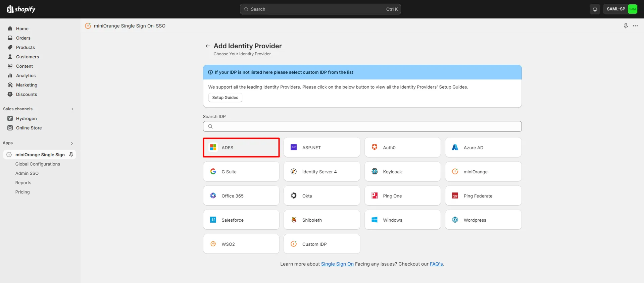Open Global Configurations
Viewport: 644px width, 283px height.
pyautogui.click(x=38, y=164)
